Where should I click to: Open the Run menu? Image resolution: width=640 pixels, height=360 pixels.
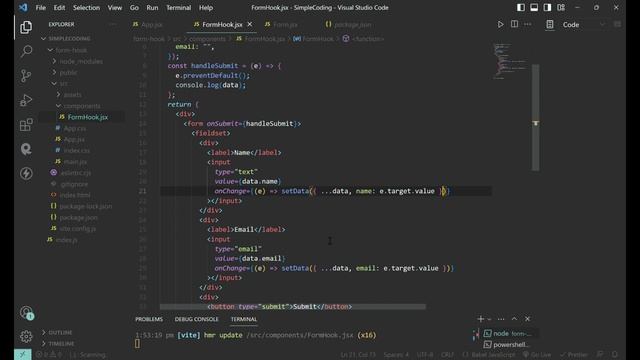pyautogui.click(x=152, y=7)
